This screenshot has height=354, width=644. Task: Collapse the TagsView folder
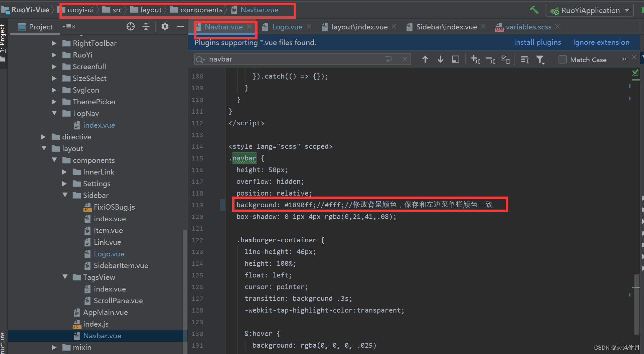point(65,277)
